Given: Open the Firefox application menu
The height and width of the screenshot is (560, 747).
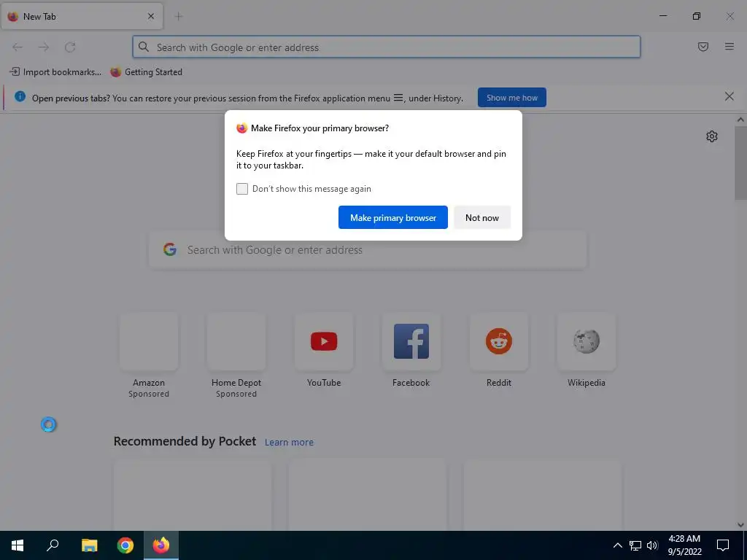Looking at the screenshot, I should [x=729, y=47].
